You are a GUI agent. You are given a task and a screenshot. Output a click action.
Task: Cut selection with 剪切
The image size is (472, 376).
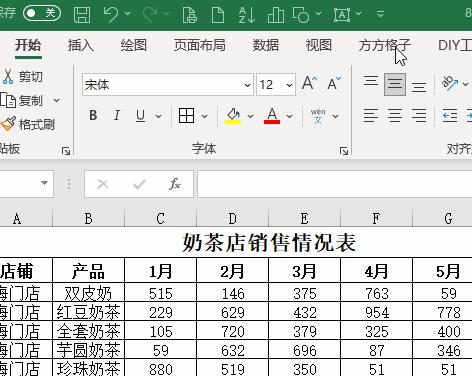[23, 77]
